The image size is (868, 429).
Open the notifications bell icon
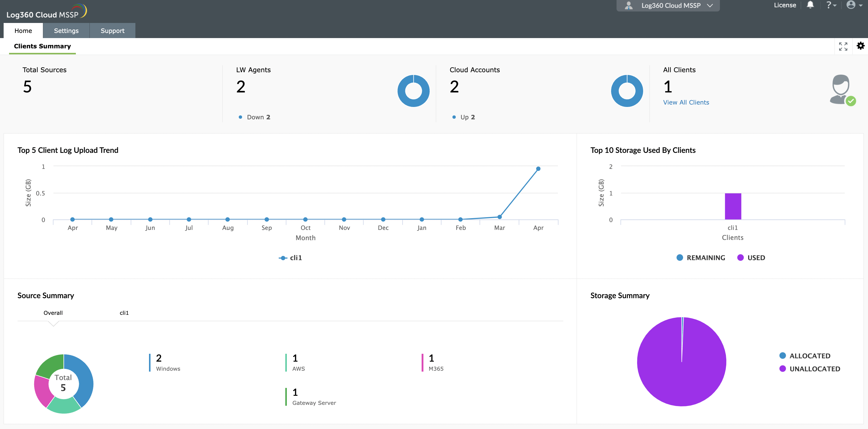click(810, 5)
